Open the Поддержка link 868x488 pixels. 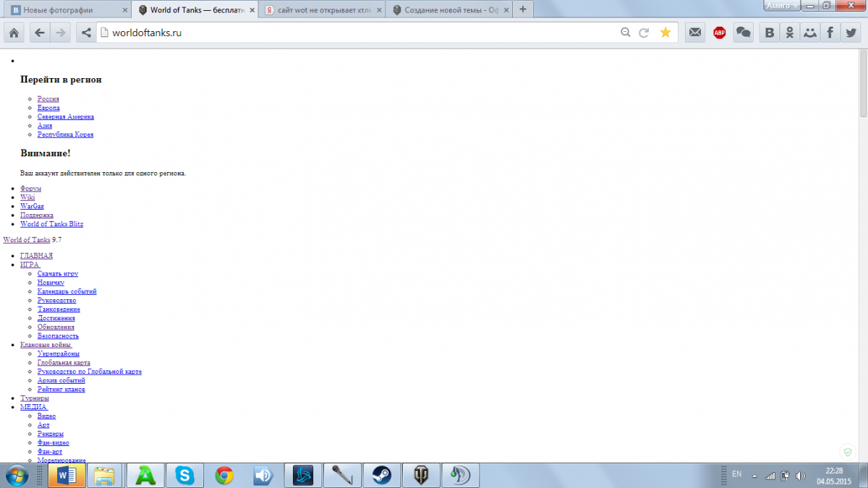click(x=37, y=215)
